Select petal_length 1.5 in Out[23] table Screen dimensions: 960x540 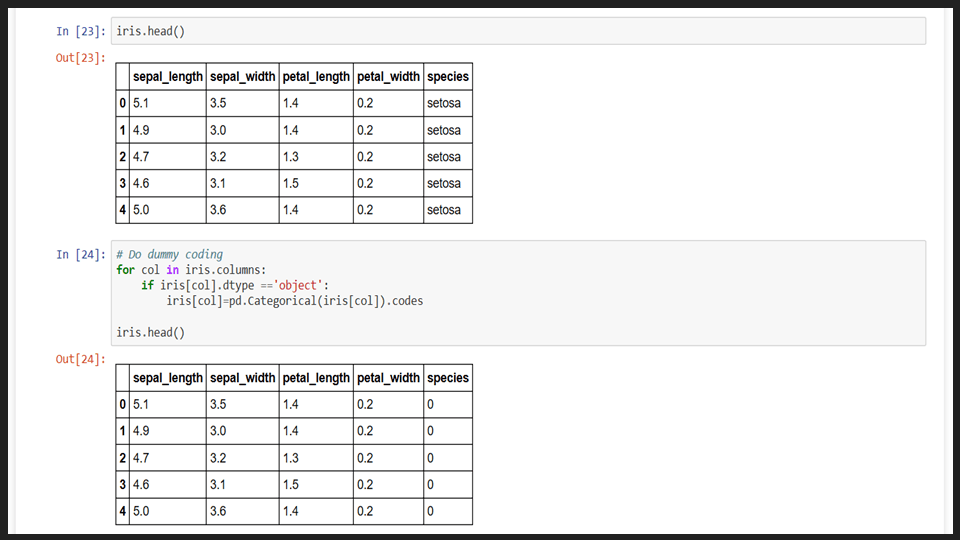tap(291, 183)
